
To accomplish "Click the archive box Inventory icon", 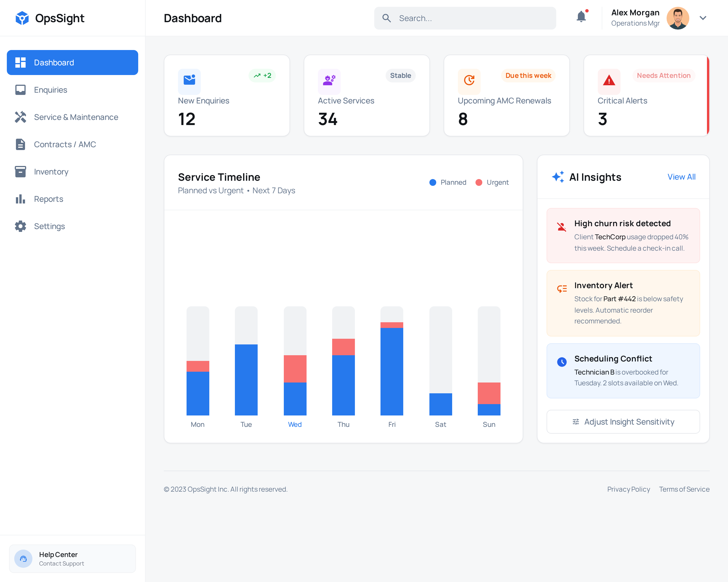I will click(20, 172).
